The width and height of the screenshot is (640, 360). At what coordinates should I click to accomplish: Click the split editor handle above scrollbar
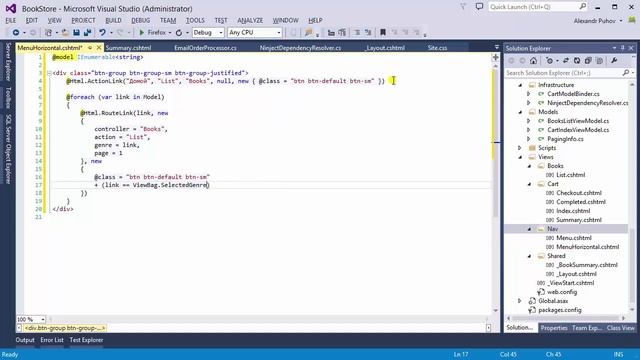click(496, 58)
